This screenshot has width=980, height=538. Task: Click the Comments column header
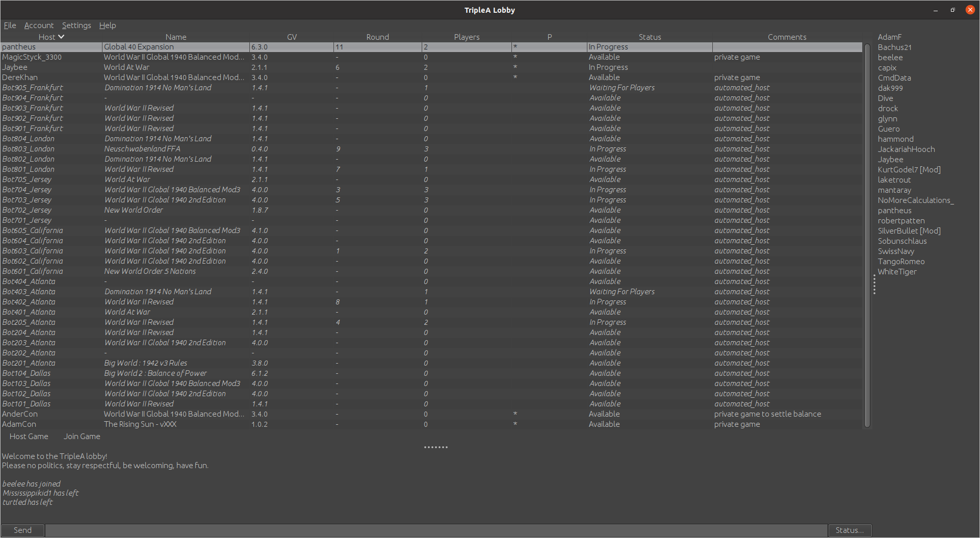(x=787, y=37)
